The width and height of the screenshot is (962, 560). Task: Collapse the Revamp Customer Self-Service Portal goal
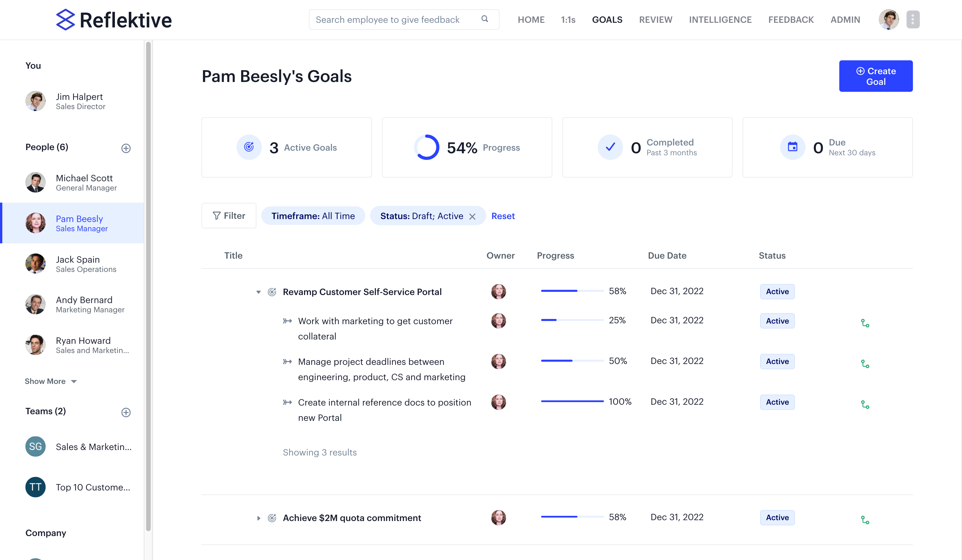[x=258, y=292]
